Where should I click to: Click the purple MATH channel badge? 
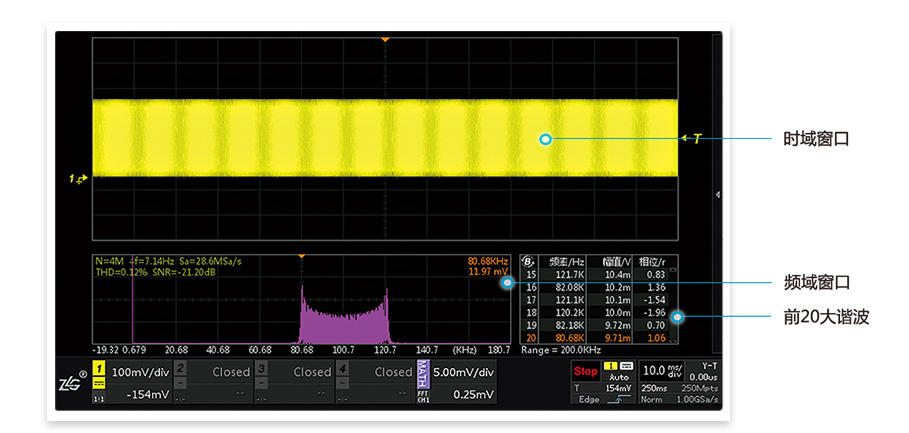[423, 374]
